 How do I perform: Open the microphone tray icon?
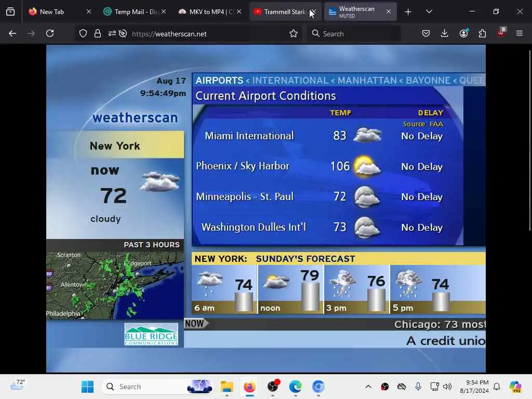point(418,387)
